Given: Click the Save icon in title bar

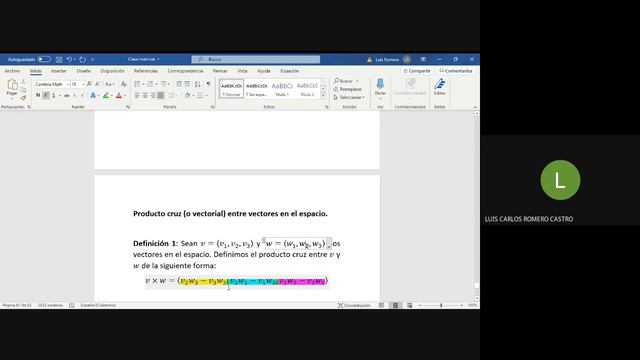Looking at the screenshot, I should (59, 60).
